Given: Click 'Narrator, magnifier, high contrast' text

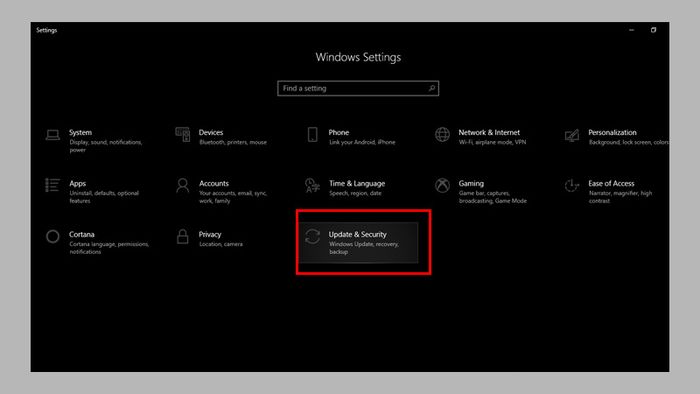Looking at the screenshot, I should 620,197.
